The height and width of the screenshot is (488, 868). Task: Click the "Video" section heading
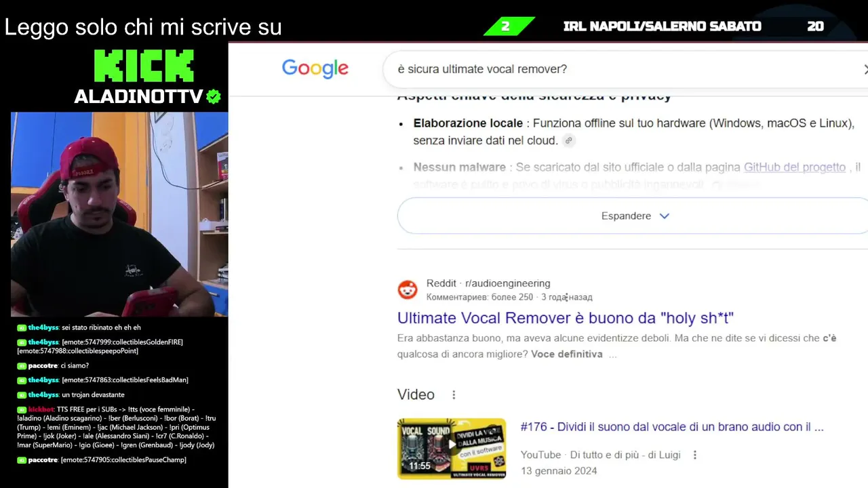(416, 394)
